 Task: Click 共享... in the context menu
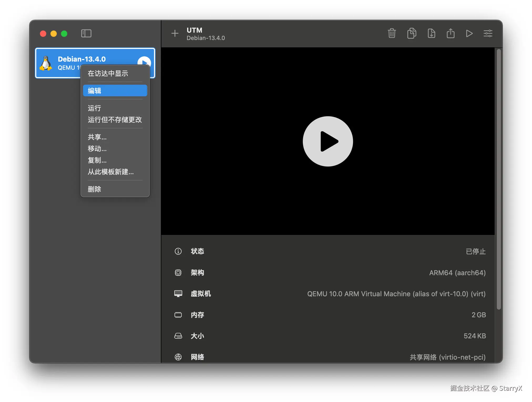point(97,137)
